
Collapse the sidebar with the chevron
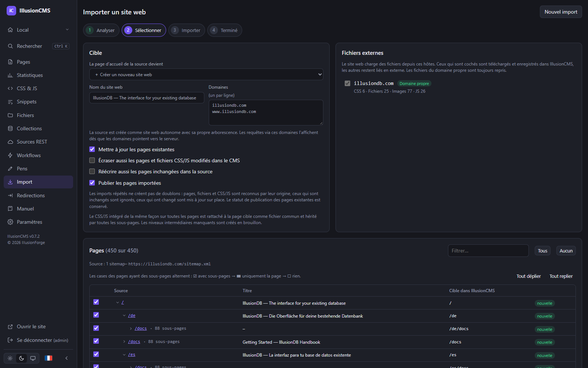[67, 358]
